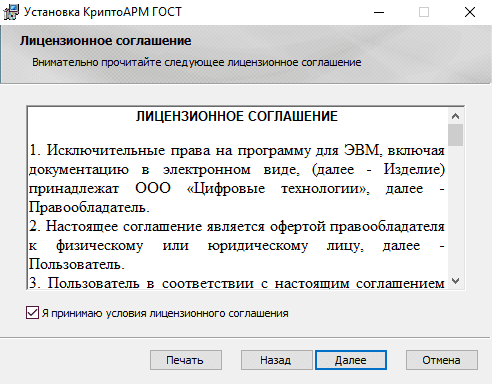Click 'Лицензионное соглашение' bold header title

105,41
